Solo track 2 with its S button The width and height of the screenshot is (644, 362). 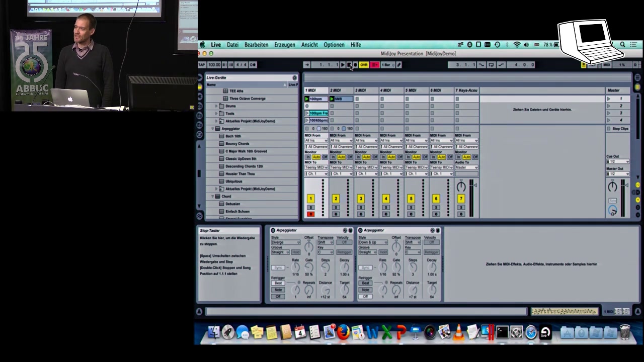pos(336,207)
